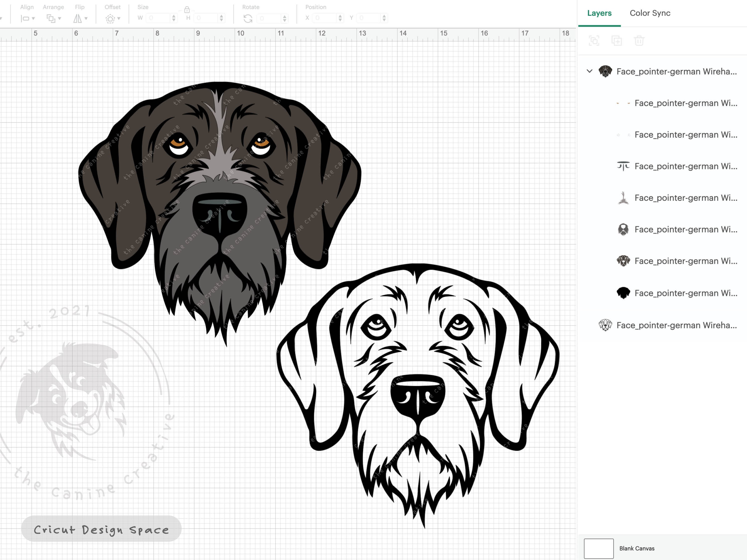Select the bottom full-face outline layer
The width and height of the screenshot is (747, 560).
[x=605, y=325]
